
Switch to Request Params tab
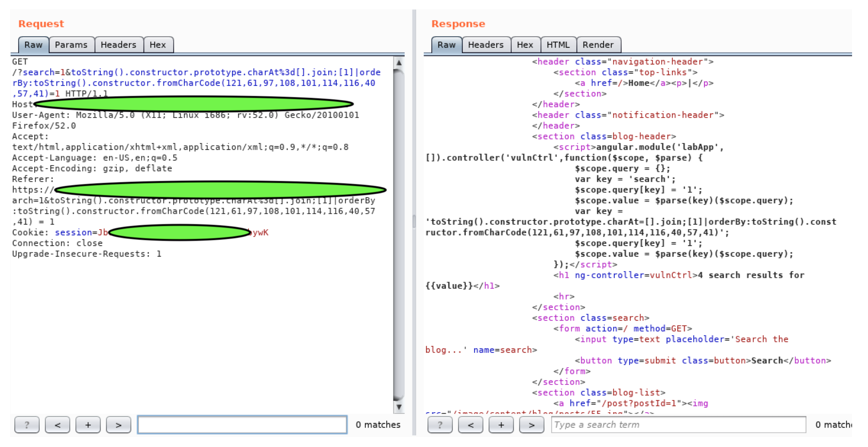point(71,45)
